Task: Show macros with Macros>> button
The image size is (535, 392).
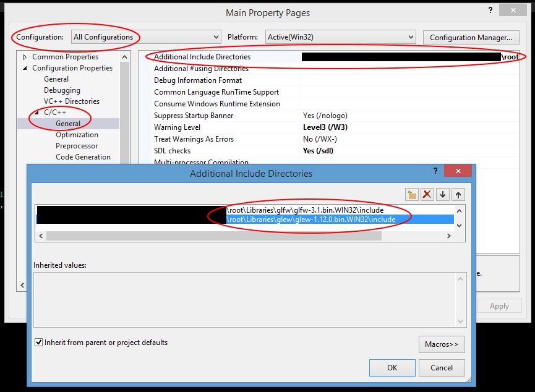Action: (x=442, y=344)
